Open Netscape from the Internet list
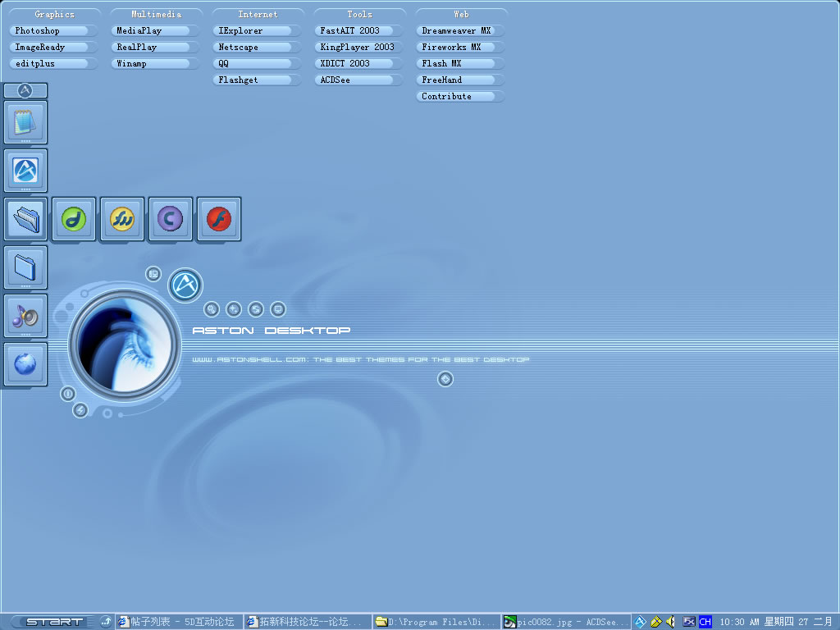The width and height of the screenshot is (840, 630). pyautogui.click(x=257, y=47)
